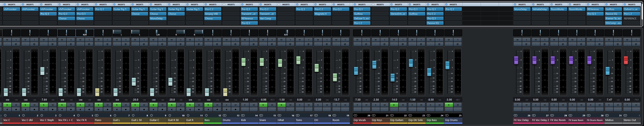Disable Read automation on Grp Guitars
This screenshot has width=644, height=126.
click(x=394, y=105)
